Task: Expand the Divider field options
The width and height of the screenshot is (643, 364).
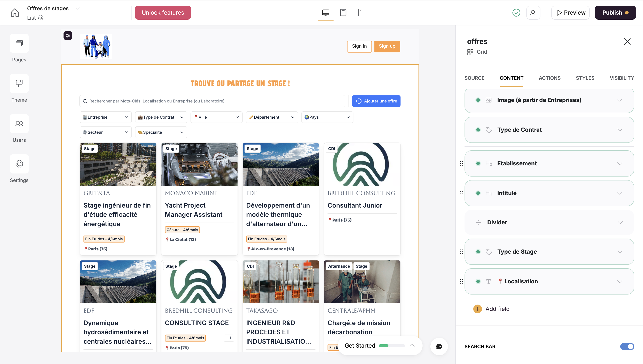Action: (620, 222)
